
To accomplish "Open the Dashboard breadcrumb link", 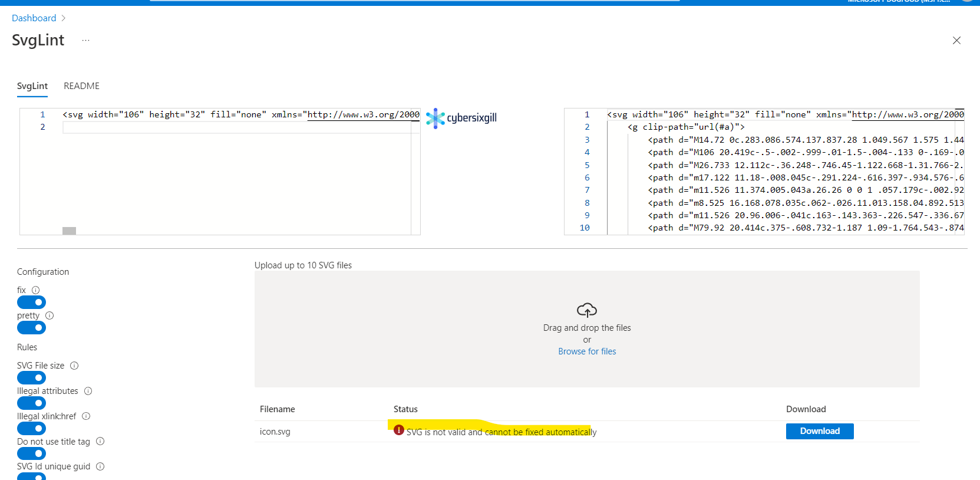I will pyautogui.click(x=34, y=18).
